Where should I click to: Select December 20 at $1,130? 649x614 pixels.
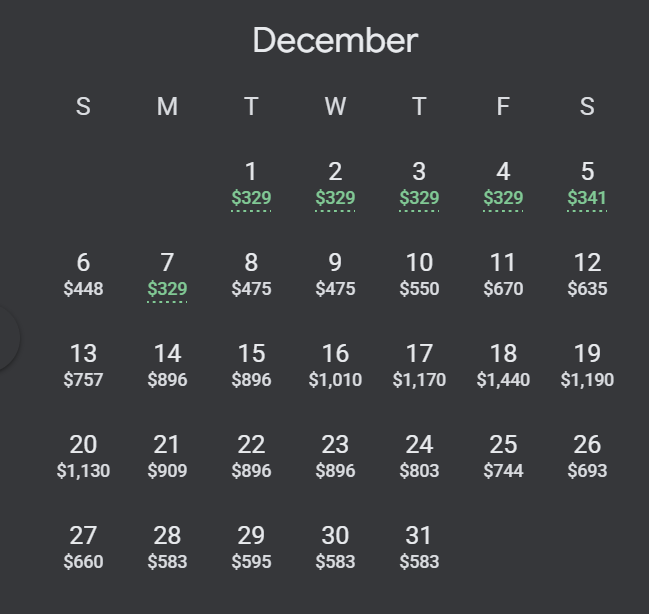tap(83, 458)
